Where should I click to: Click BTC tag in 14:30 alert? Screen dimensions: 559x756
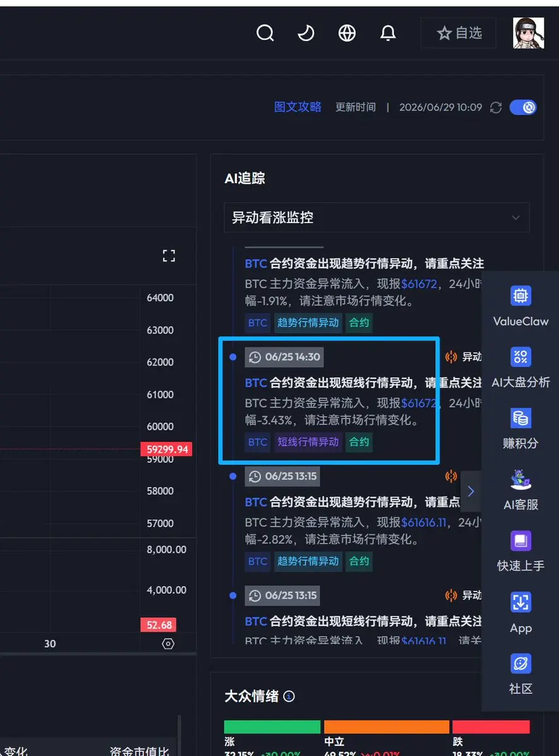pos(258,442)
